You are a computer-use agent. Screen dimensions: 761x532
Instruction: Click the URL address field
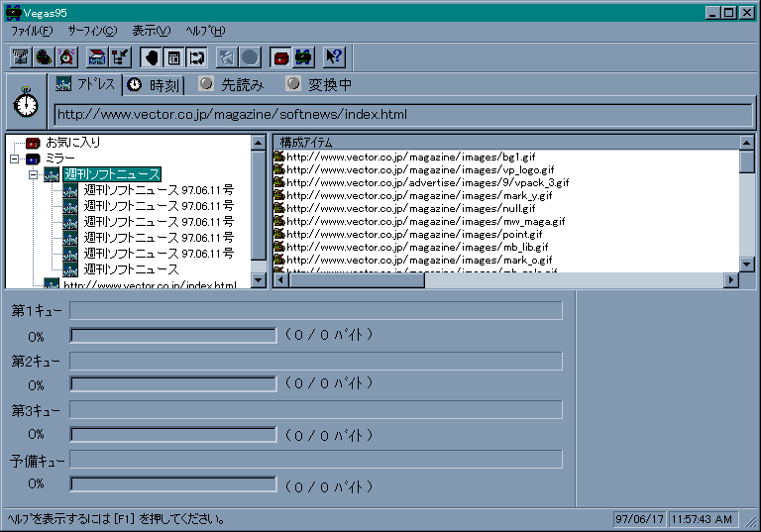coord(396,115)
